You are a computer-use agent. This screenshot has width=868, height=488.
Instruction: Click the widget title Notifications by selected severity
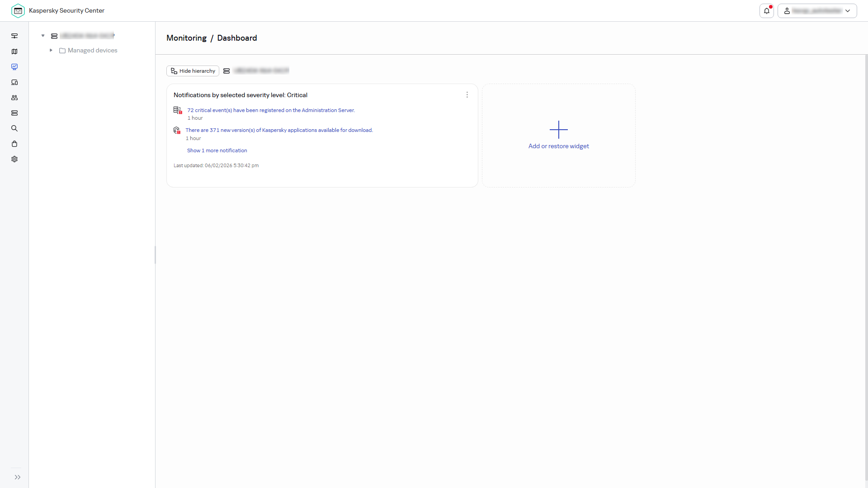pos(241,95)
